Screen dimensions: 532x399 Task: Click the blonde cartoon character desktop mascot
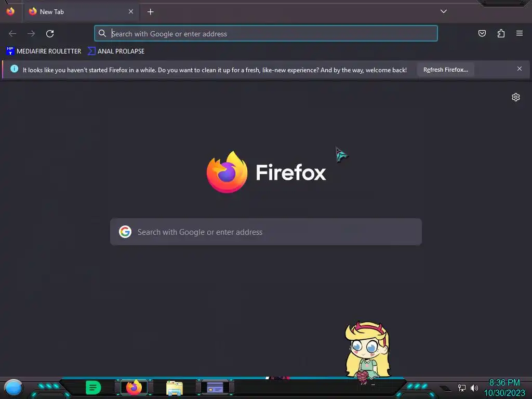click(x=367, y=352)
